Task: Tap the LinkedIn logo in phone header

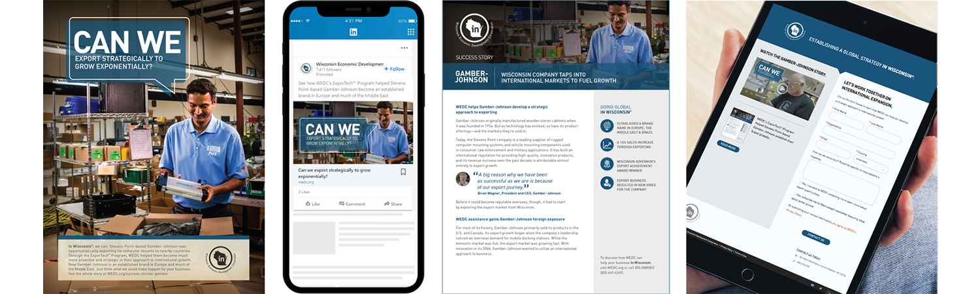Action: pos(353,32)
